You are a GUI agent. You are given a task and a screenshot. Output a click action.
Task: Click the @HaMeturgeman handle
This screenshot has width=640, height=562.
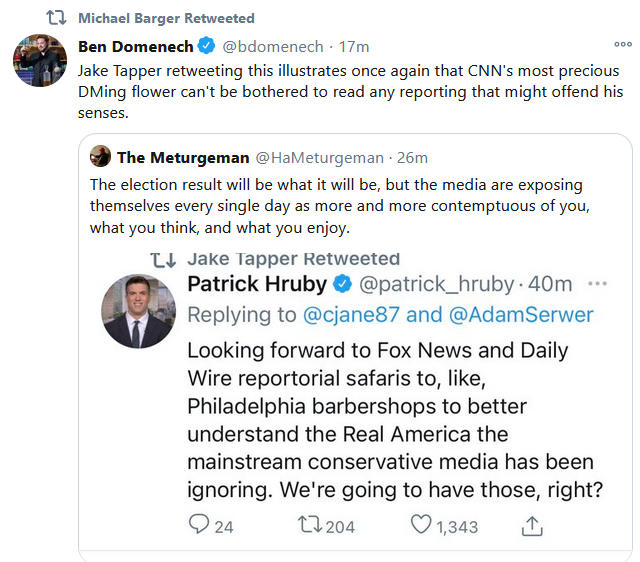click(320, 157)
